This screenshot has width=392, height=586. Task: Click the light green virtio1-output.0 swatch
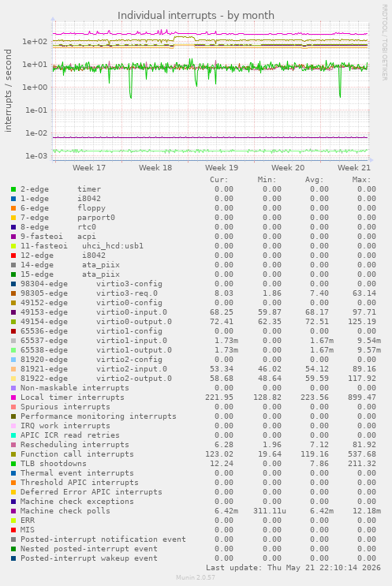click(x=13, y=350)
